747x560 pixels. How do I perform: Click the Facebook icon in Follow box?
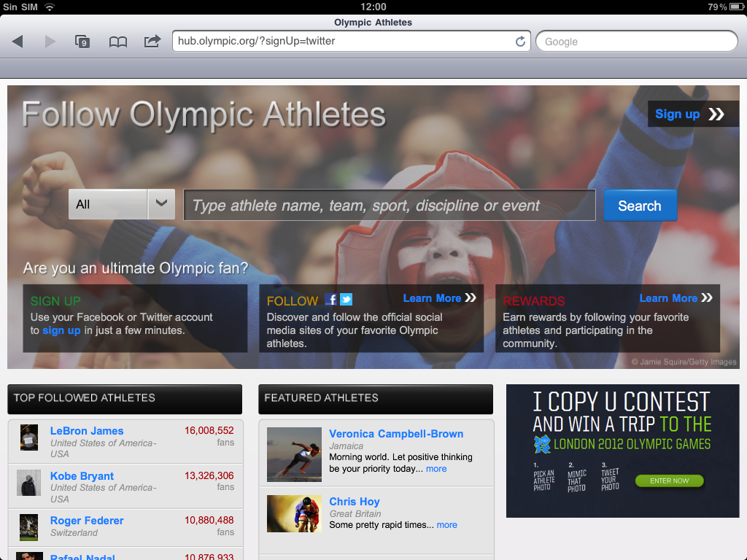click(x=330, y=299)
